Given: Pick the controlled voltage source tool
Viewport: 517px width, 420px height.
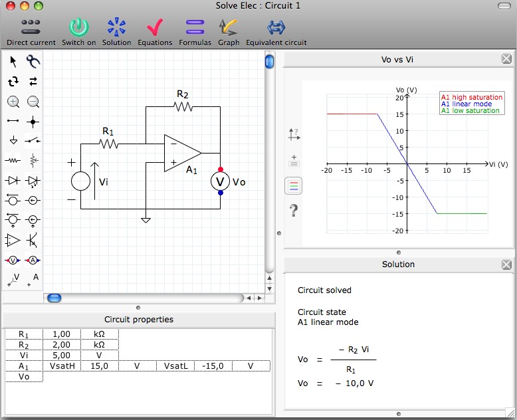Looking at the screenshot, I should tap(13, 220).
